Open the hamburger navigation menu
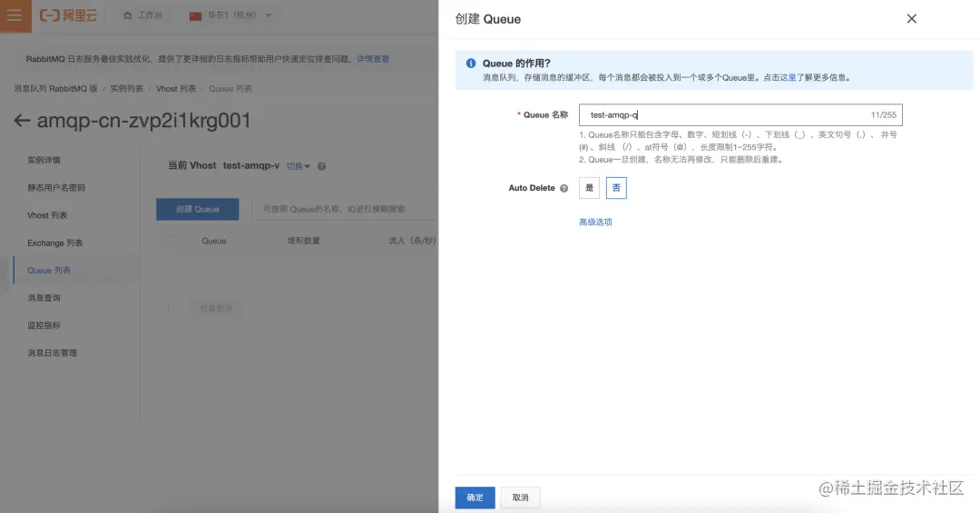The width and height of the screenshot is (980, 513). tap(15, 15)
